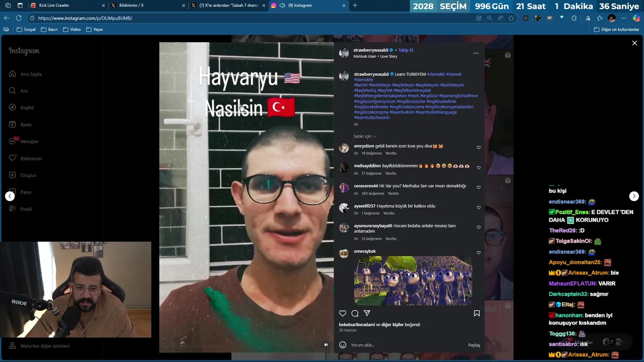Save post with the bookmark icon
This screenshot has height=362, width=644.
(x=476, y=313)
